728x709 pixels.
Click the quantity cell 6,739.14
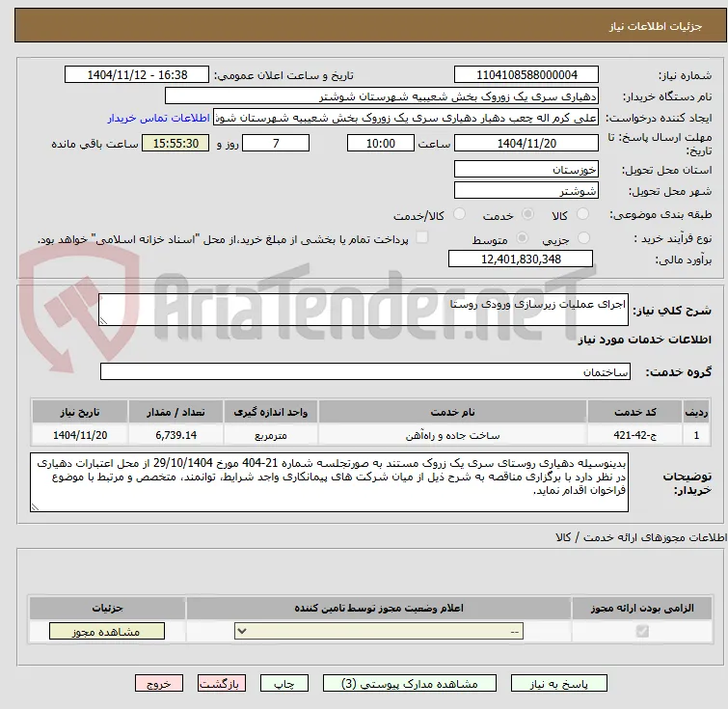tap(175, 435)
